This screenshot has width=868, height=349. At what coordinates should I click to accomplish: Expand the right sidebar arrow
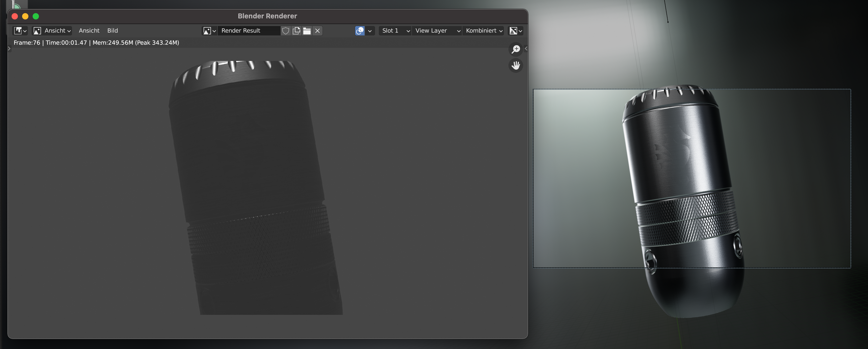(x=526, y=48)
